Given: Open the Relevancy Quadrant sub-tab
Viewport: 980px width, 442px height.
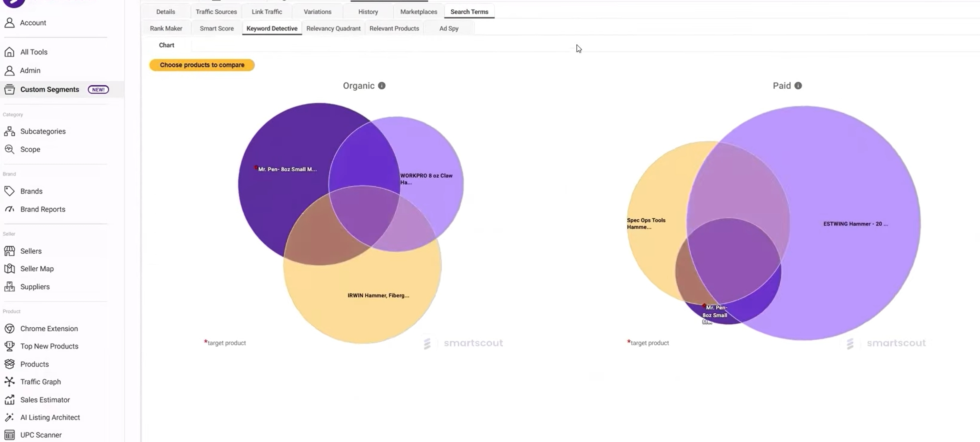Looking at the screenshot, I should 333,28.
